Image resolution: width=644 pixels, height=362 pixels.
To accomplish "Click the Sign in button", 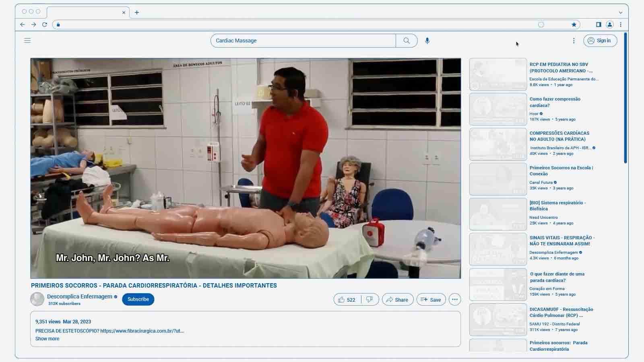I will [x=600, y=41].
